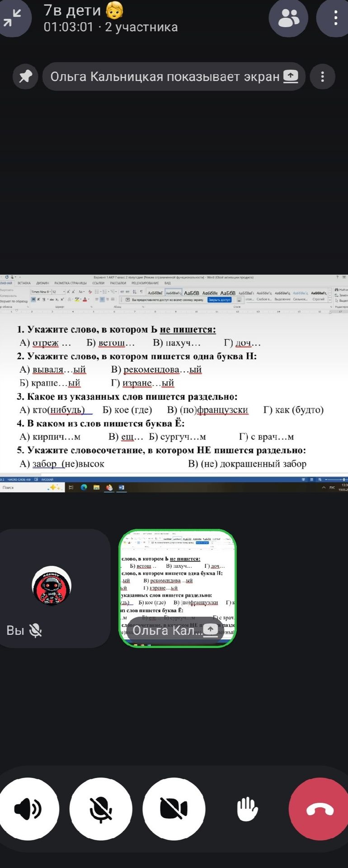Expand the hidden tray icons chevron on taskbar
This screenshot has width=348, height=868.
click(x=324, y=488)
